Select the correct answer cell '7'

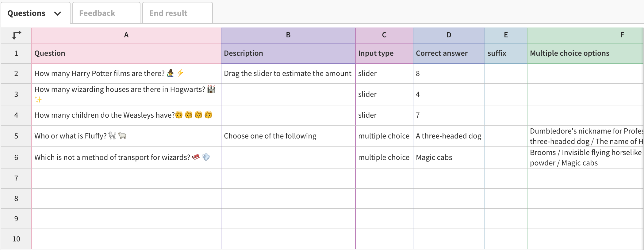pos(449,115)
